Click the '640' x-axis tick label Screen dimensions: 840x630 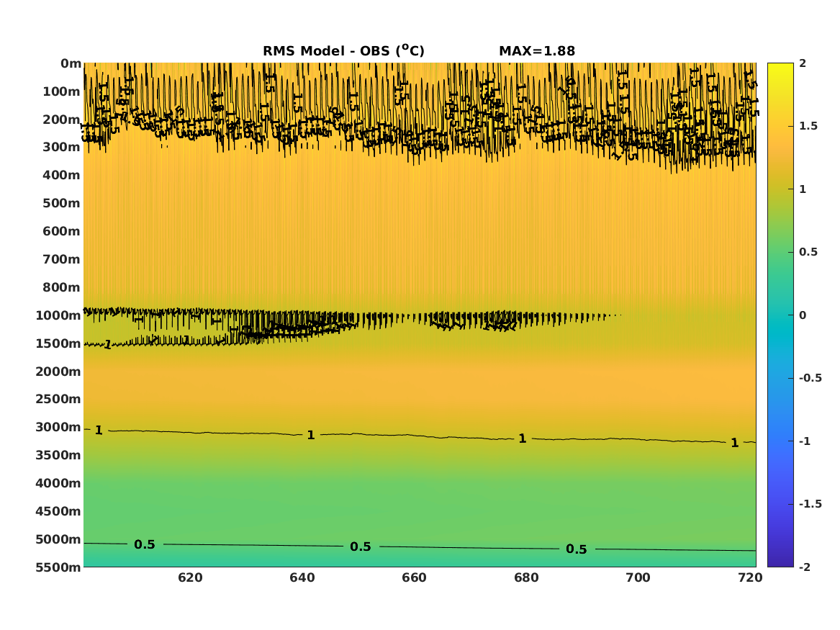click(x=302, y=578)
